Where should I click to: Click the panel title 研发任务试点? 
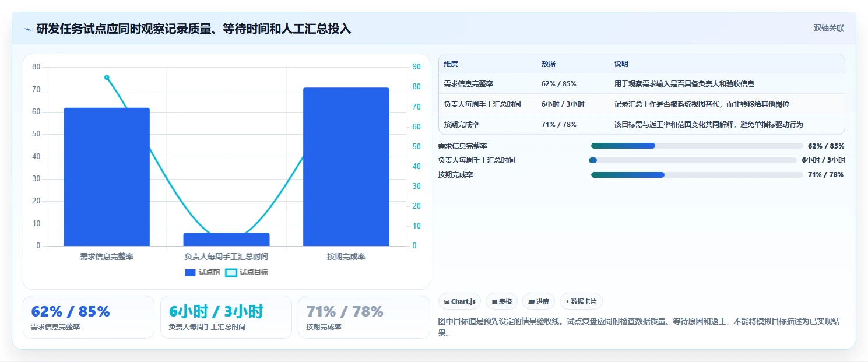pos(194,29)
